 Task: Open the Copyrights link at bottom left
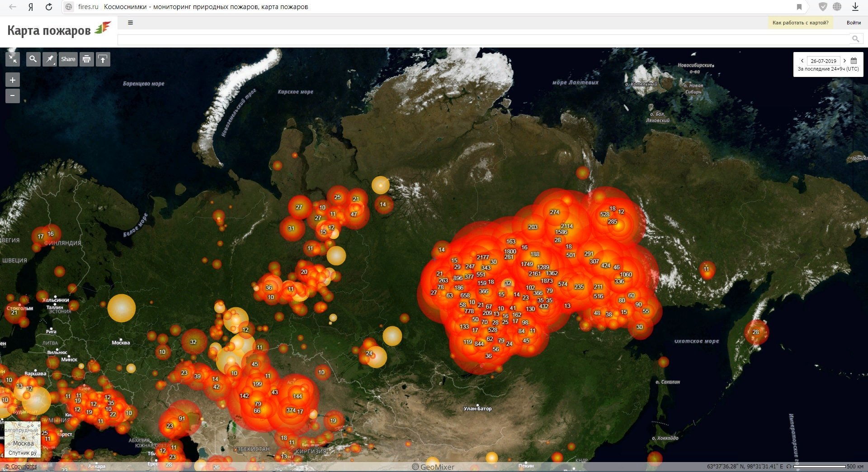[21, 467]
